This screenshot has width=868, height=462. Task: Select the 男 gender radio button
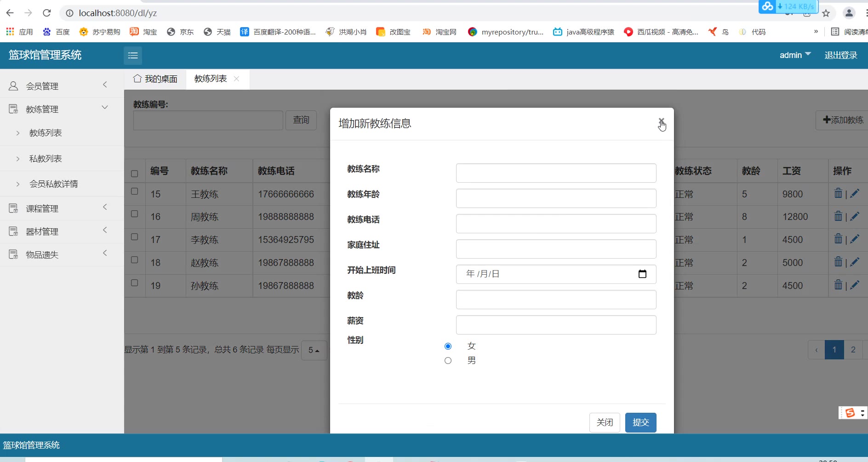coord(448,361)
